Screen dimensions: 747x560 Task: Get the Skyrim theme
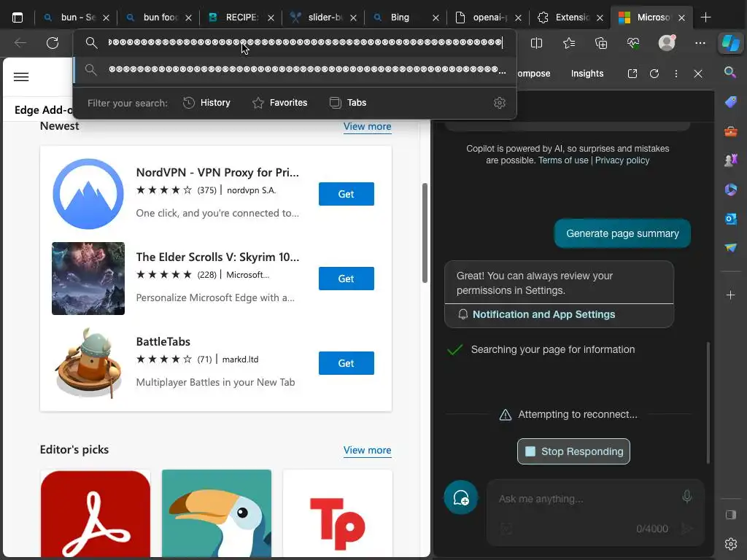tap(347, 279)
